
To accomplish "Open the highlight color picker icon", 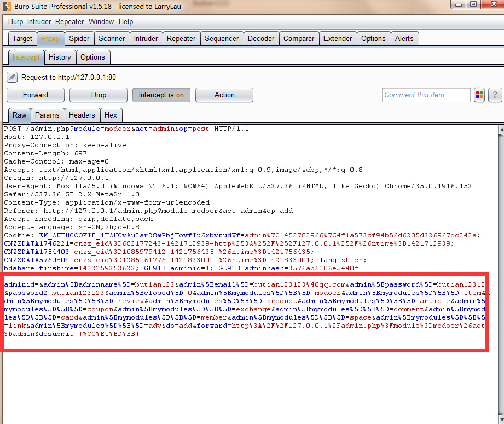I will 479,95.
